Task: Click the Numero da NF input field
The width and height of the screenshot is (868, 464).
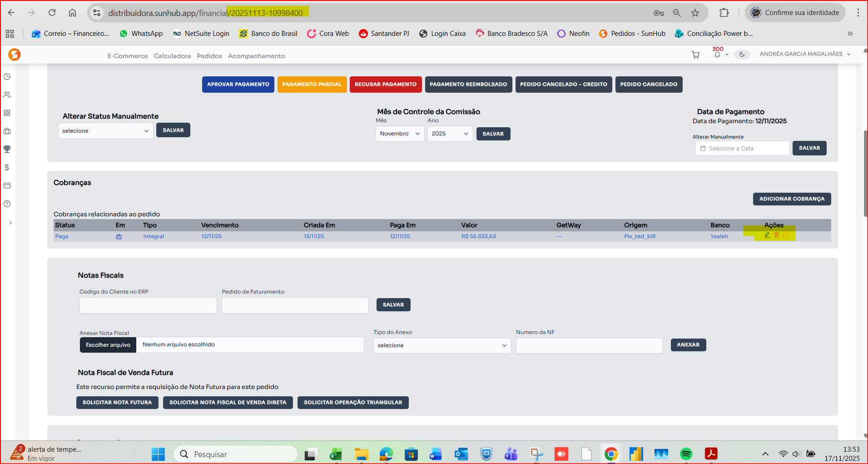Action: click(589, 345)
